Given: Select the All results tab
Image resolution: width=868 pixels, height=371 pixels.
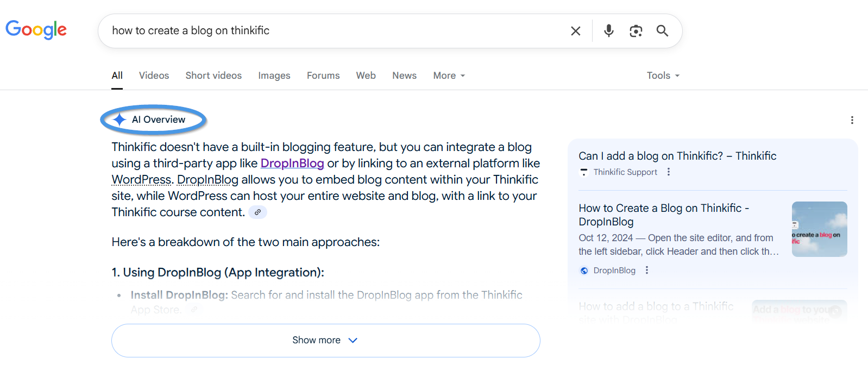Looking at the screenshot, I should (x=117, y=76).
